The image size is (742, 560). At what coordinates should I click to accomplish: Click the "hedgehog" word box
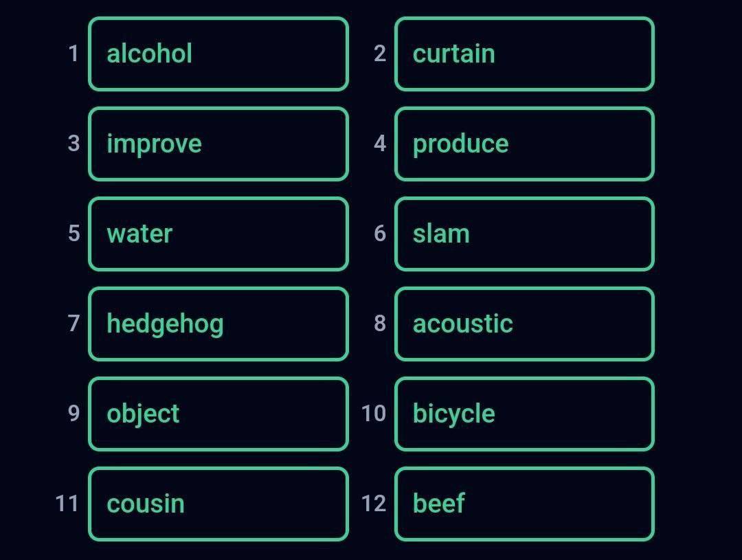tap(218, 324)
